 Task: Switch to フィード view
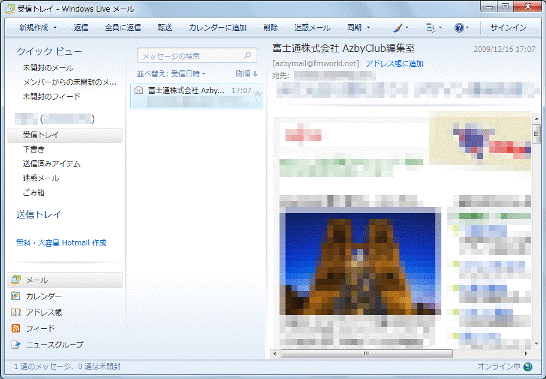tap(40, 328)
